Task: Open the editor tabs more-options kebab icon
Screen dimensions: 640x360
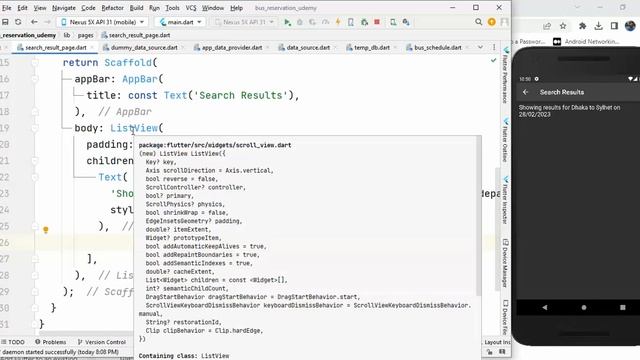Action: 494,47
